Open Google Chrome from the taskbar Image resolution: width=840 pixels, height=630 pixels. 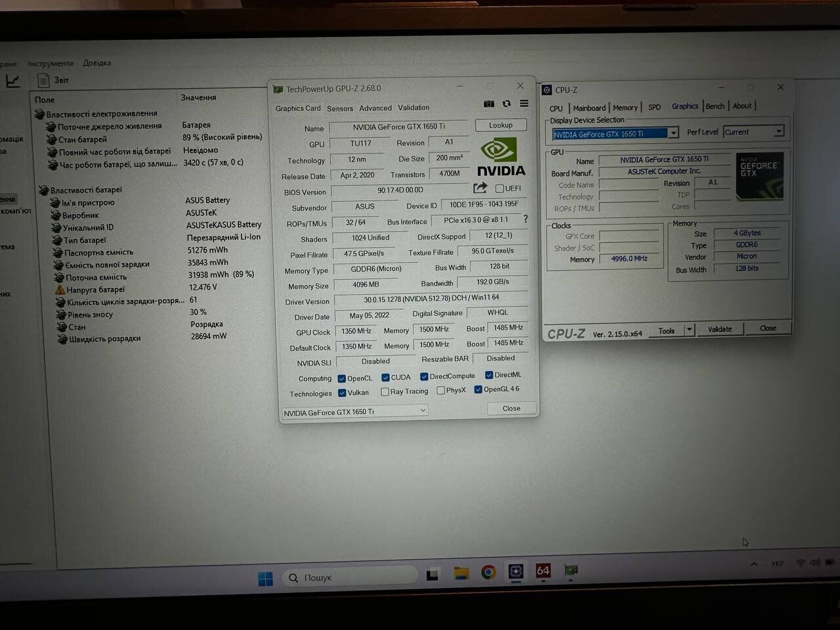488,572
